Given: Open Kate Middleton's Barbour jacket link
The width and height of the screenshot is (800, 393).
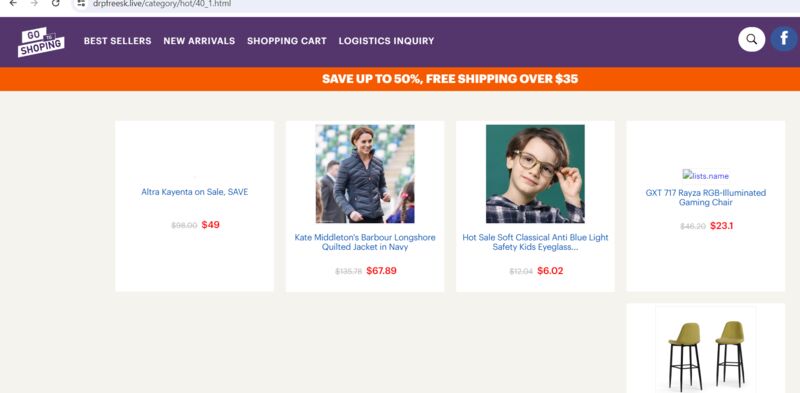Looking at the screenshot, I should (365, 242).
